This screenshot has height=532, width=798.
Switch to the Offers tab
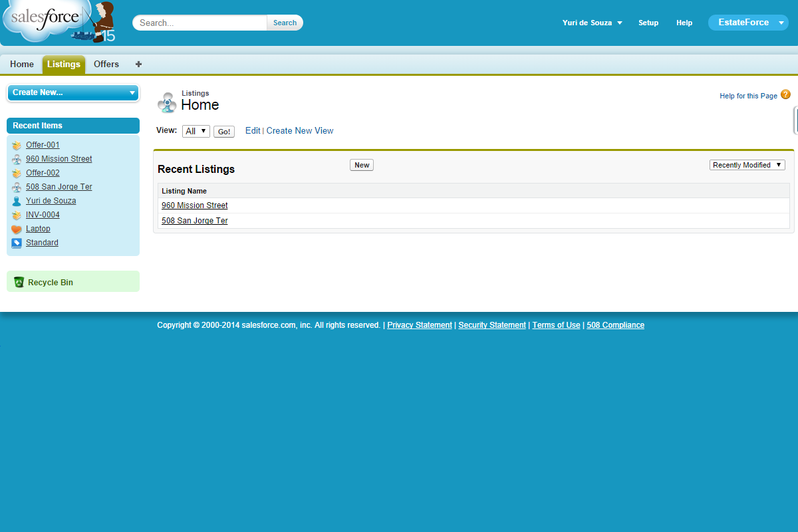click(x=106, y=64)
